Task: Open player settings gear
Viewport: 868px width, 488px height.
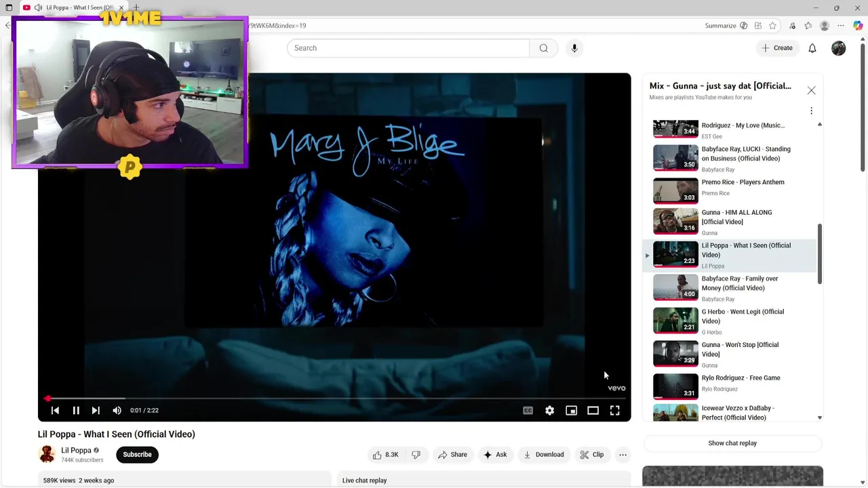Action: [549, 410]
